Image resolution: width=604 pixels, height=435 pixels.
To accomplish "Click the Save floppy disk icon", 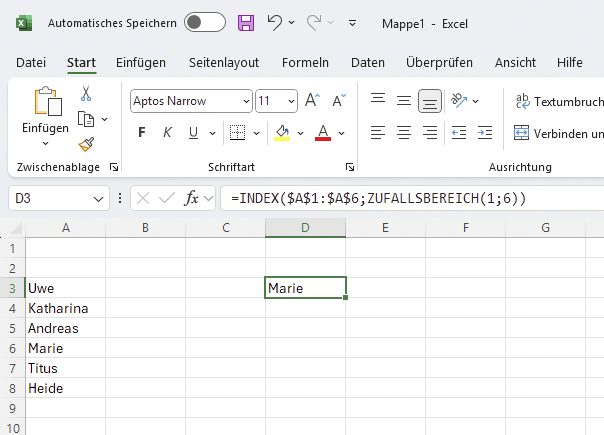I will pos(246,23).
